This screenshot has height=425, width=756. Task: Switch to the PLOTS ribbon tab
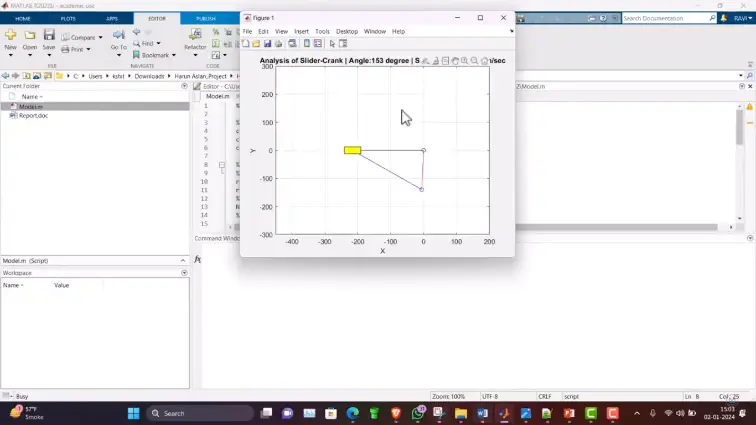pos(68,18)
